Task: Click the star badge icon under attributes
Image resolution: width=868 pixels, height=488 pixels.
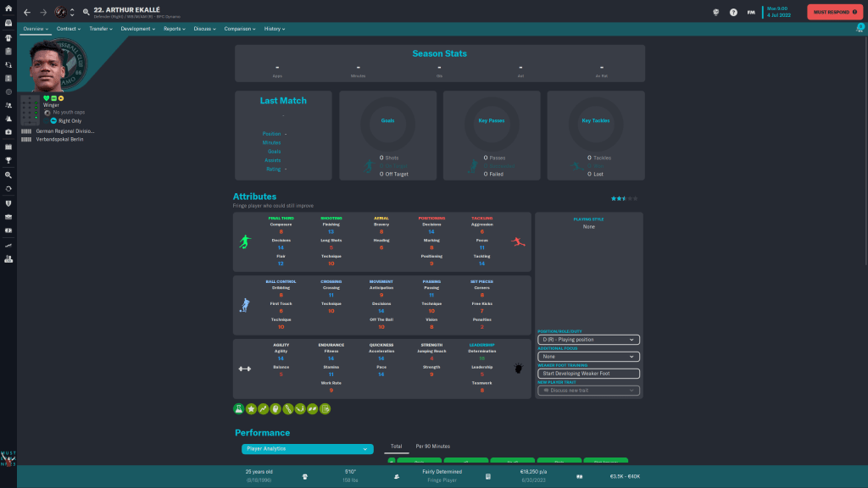Action: pyautogui.click(x=251, y=408)
